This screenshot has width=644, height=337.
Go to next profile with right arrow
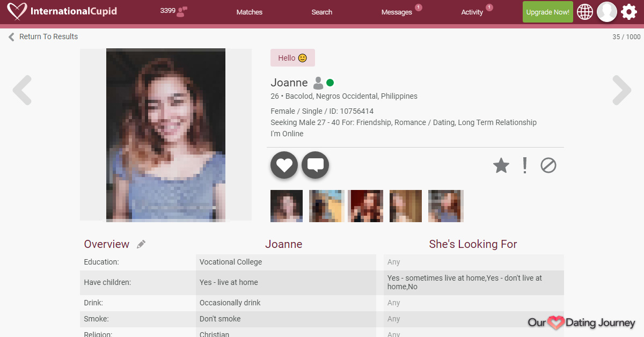click(x=621, y=90)
